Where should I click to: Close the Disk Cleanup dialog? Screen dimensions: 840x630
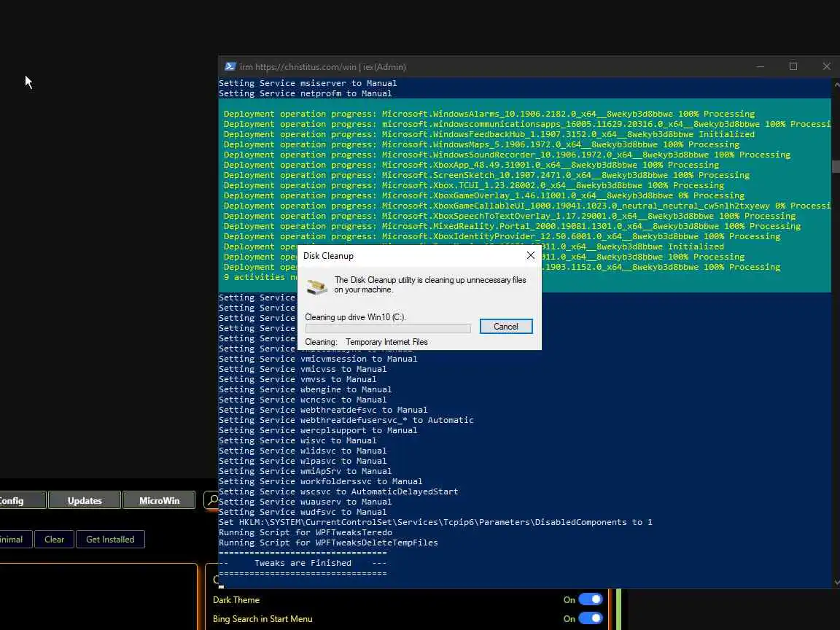pos(530,255)
